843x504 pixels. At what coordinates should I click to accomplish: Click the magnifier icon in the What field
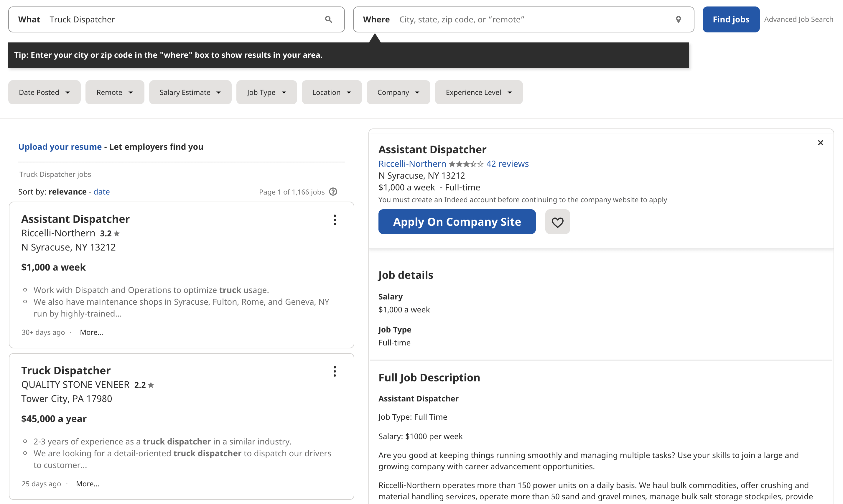328,19
